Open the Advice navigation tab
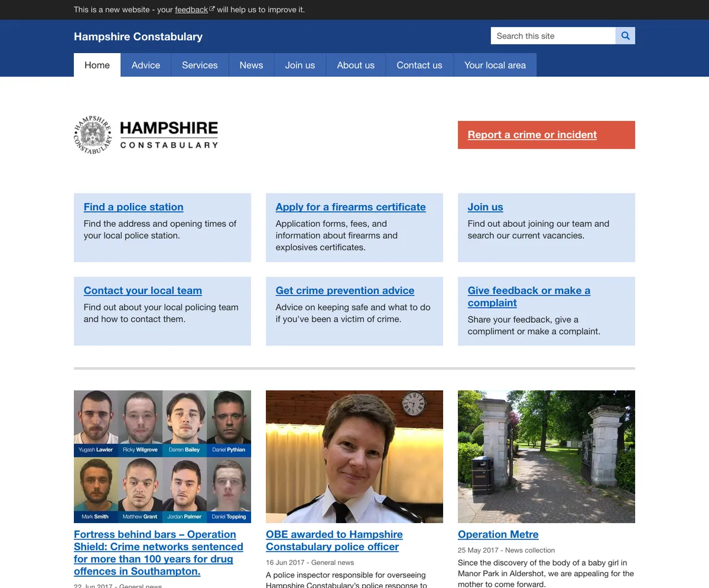Image resolution: width=709 pixels, height=588 pixels. tap(146, 65)
